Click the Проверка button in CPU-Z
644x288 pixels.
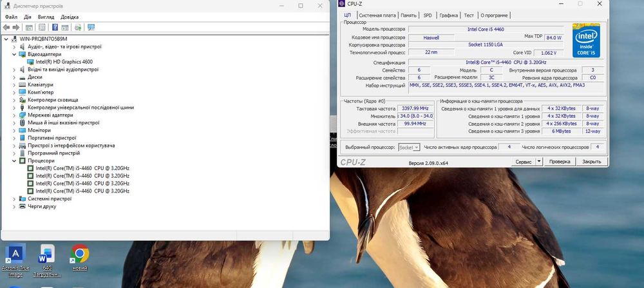[x=560, y=162]
